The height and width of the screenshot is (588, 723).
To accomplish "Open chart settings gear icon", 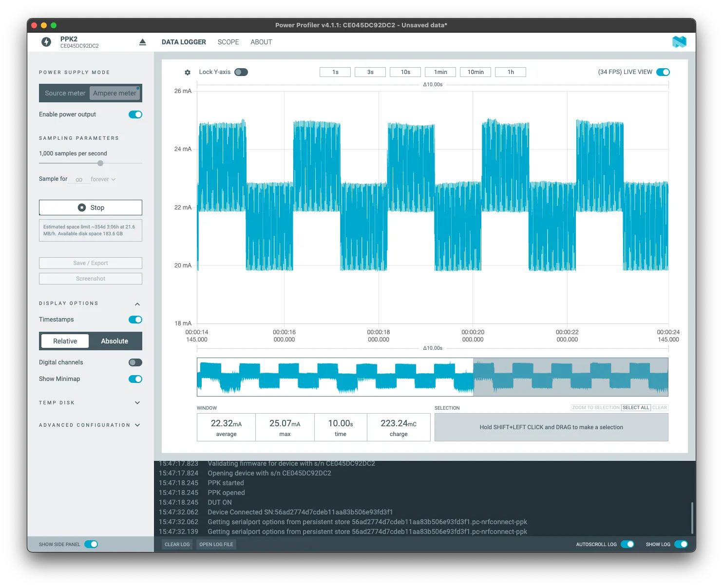I will click(188, 73).
